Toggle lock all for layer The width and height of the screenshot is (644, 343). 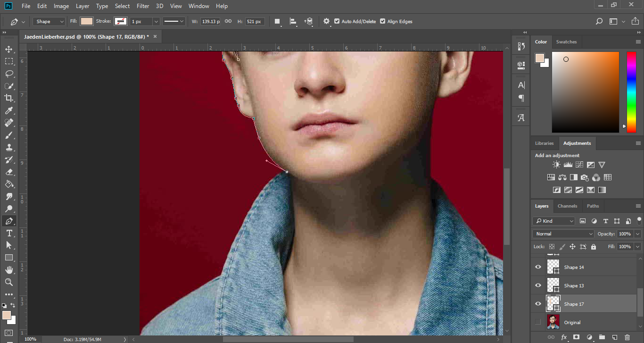coord(594,247)
